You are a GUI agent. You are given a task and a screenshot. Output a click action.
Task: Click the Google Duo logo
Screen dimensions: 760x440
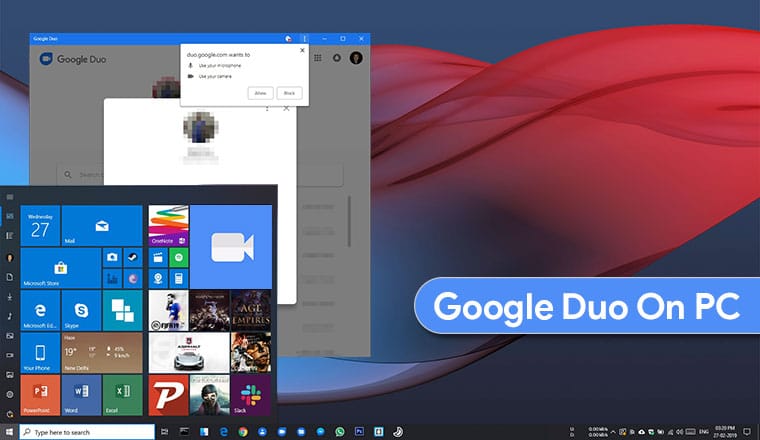point(73,59)
